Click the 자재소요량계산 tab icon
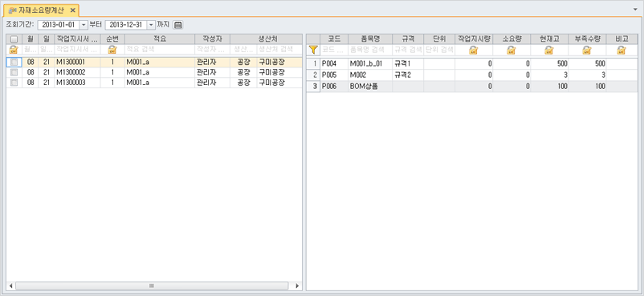The image size is (644, 296). pyautogui.click(x=12, y=10)
